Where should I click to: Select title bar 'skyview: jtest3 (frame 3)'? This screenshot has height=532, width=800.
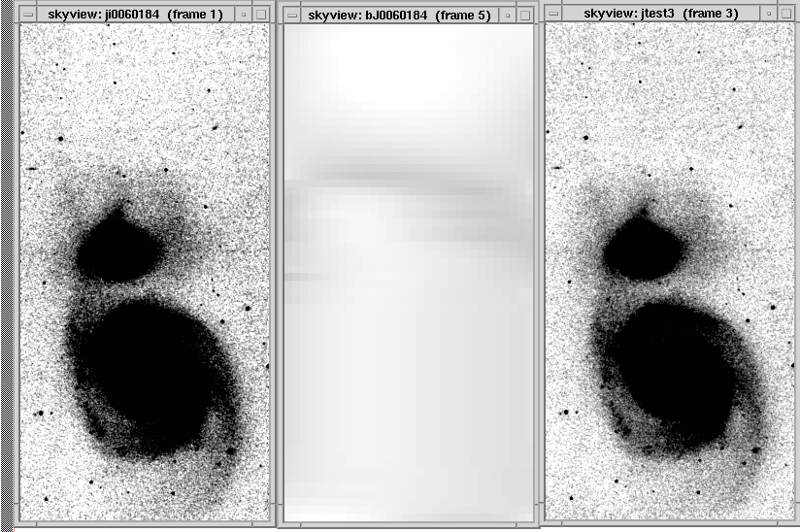point(661,14)
